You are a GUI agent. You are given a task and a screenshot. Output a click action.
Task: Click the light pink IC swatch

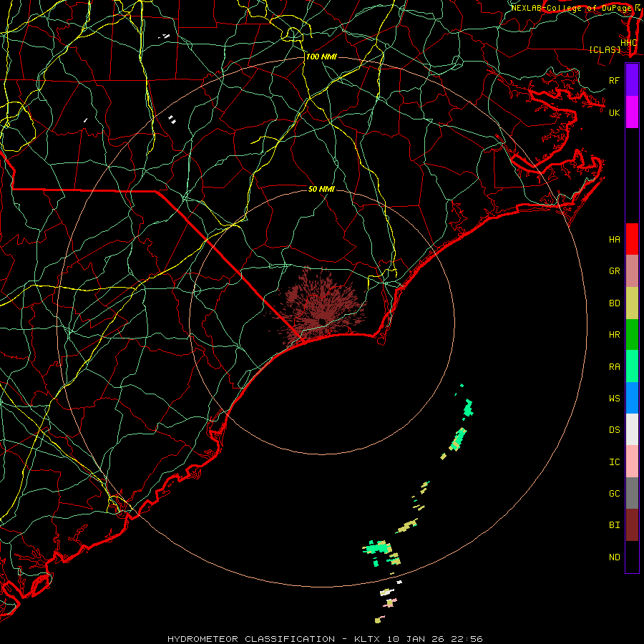tap(632, 462)
